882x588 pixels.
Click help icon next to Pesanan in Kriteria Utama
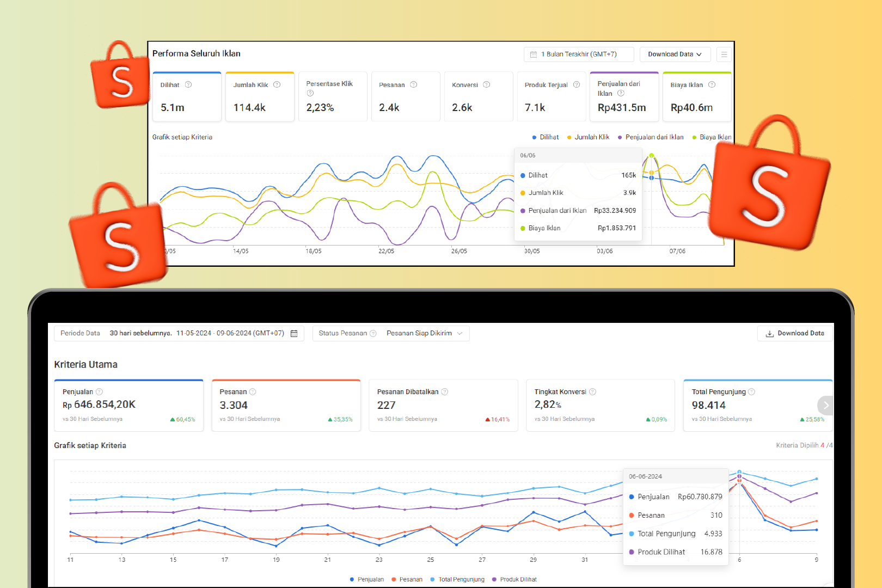[253, 391]
